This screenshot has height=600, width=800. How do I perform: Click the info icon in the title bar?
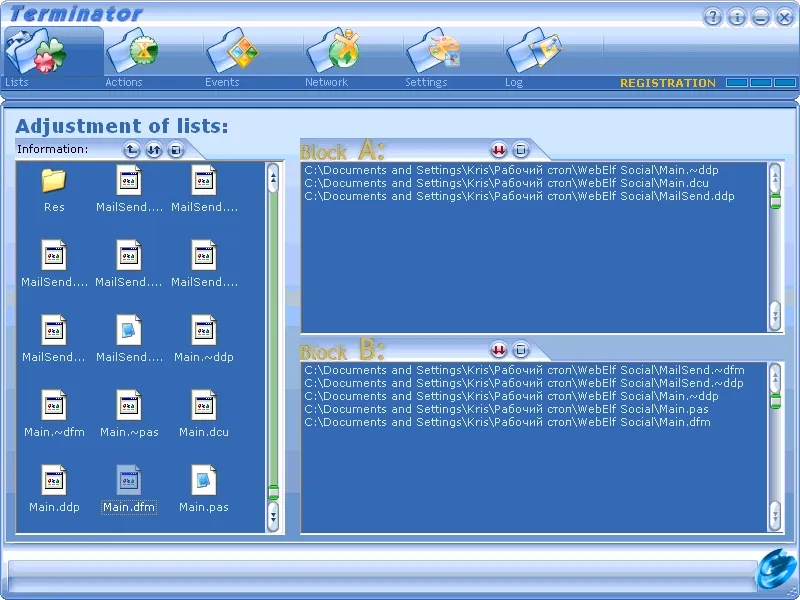click(x=736, y=17)
